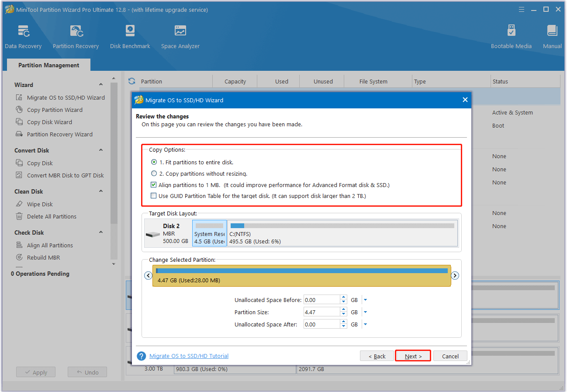Toggle Align partitions to 1 MB checkbox
Image resolution: width=567 pixels, height=392 pixels.
tap(154, 185)
